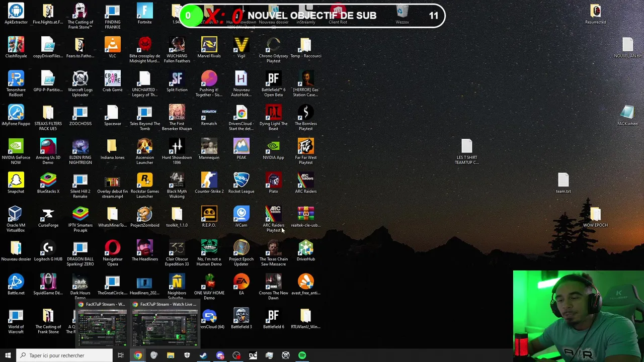Viewport: 644px width, 362px height.
Task: Click the Taper ici pour rechercher box
Action: pos(64,355)
